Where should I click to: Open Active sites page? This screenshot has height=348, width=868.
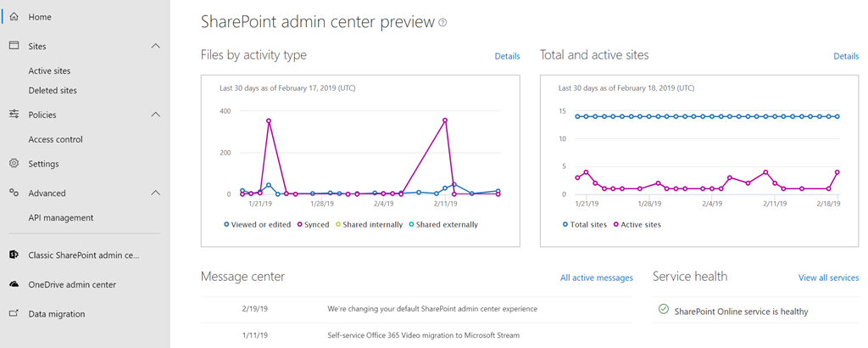[x=49, y=71]
